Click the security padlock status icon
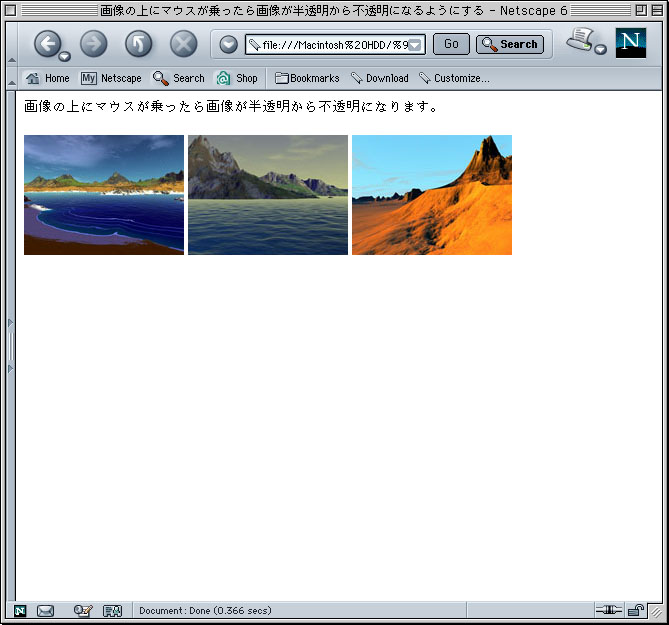This screenshot has width=669, height=625. click(x=635, y=610)
